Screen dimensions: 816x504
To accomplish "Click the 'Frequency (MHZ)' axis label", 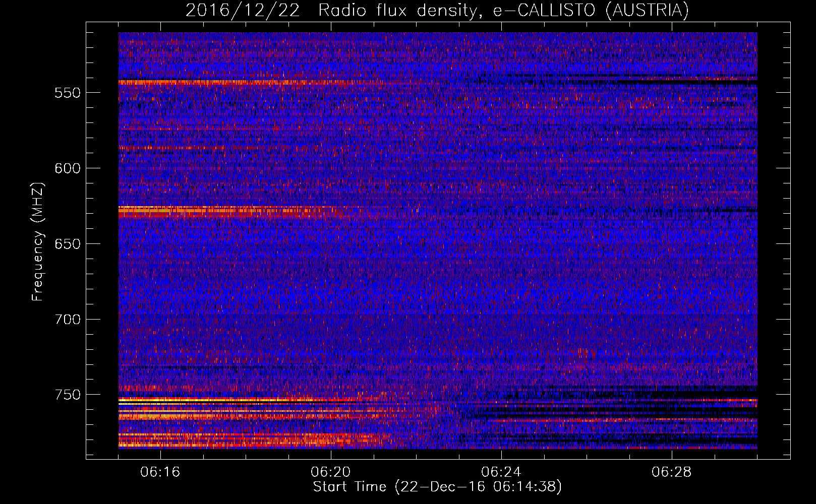I will (38, 242).
